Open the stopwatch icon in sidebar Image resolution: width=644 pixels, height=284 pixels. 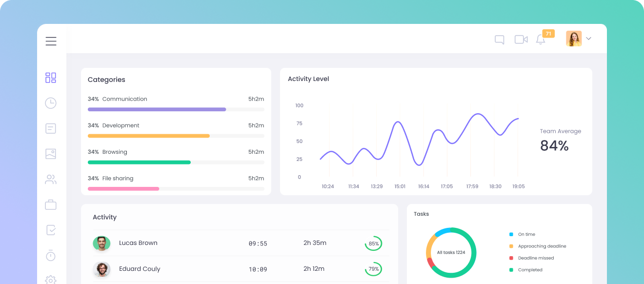click(51, 255)
